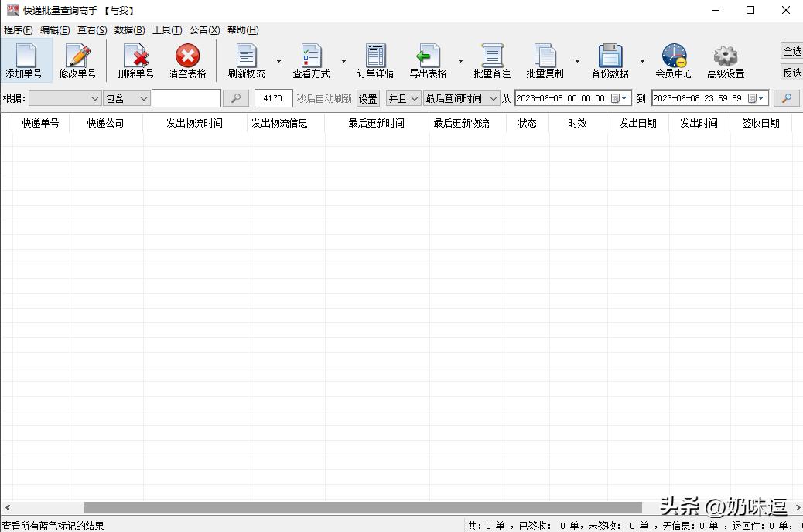Open 高级设置 advanced settings gear
Screen dimensions: 803x532
(x=726, y=61)
